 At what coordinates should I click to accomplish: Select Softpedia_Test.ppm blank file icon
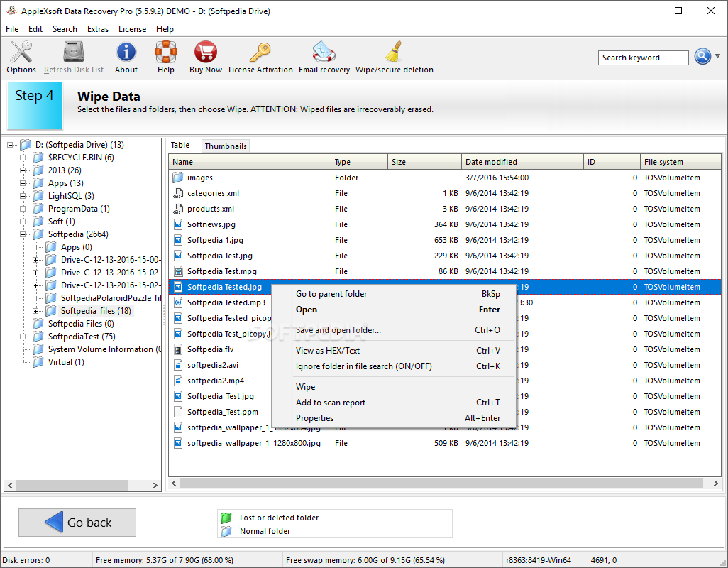(x=178, y=412)
